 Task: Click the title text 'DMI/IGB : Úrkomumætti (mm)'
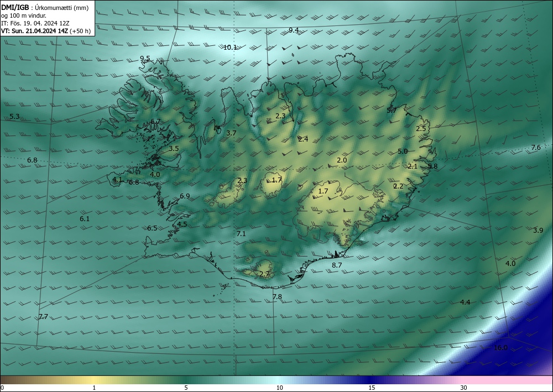[45, 8]
